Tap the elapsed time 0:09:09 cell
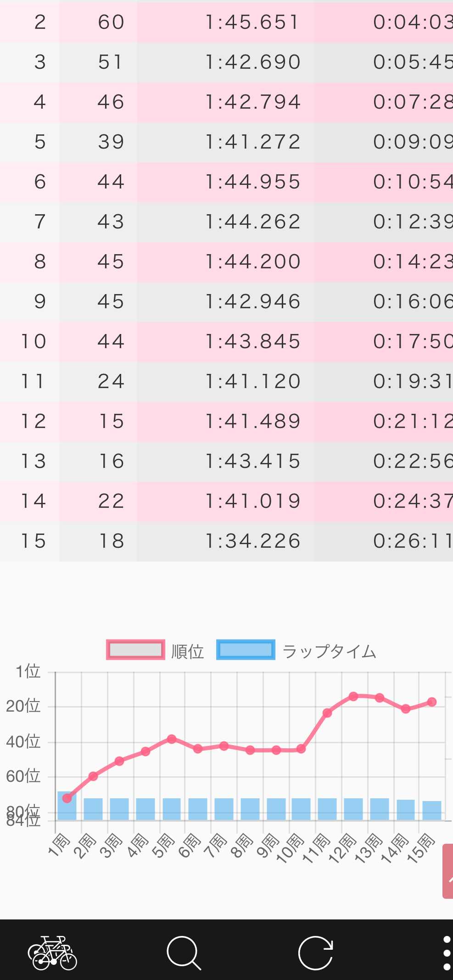The width and height of the screenshot is (453, 980). point(412,142)
